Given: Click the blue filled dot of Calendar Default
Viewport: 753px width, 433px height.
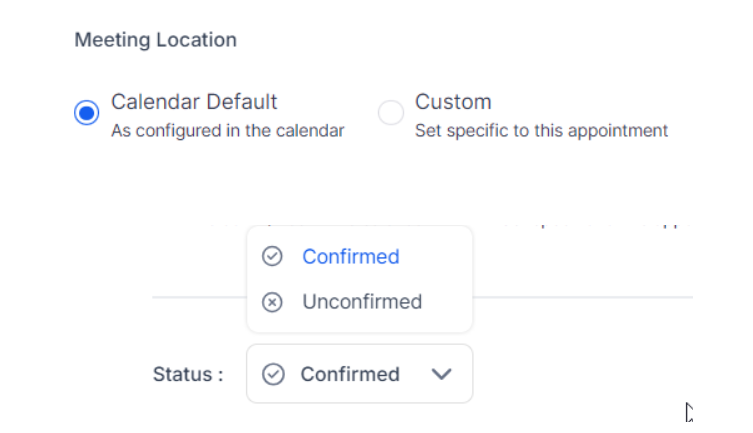Looking at the screenshot, I should tap(87, 113).
